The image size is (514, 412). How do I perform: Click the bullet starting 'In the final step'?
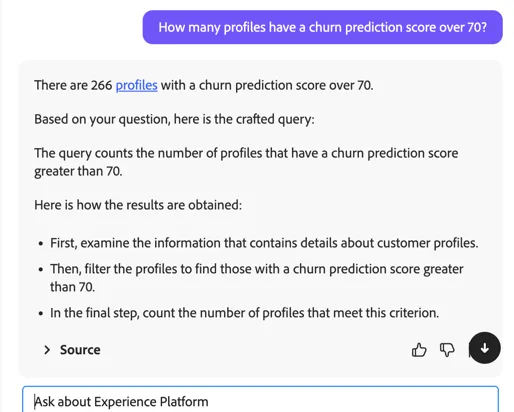[x=244, y=313]
